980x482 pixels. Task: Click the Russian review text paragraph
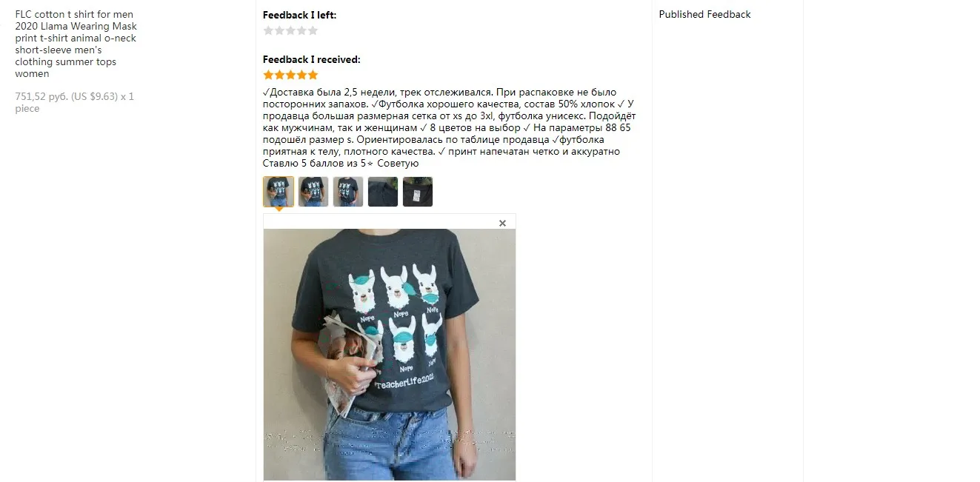pyautogui.click(x=450, y=127)
